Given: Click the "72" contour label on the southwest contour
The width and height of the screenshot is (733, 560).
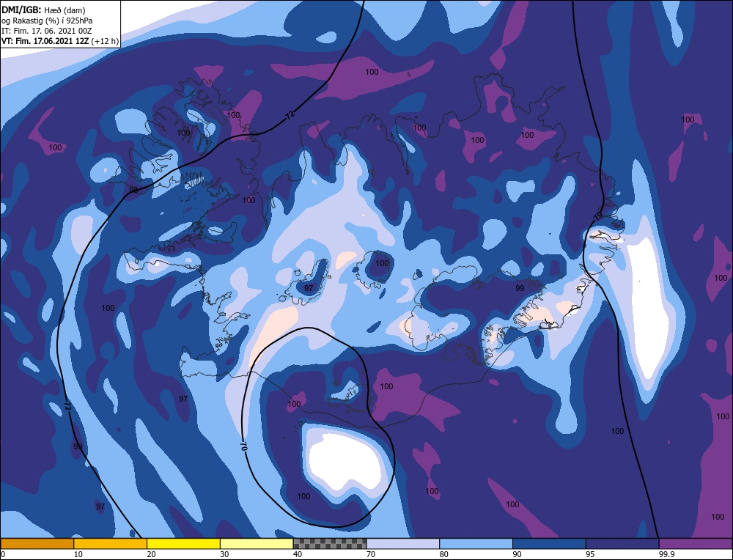Looking at the screenshot, I should click(67, 406).
